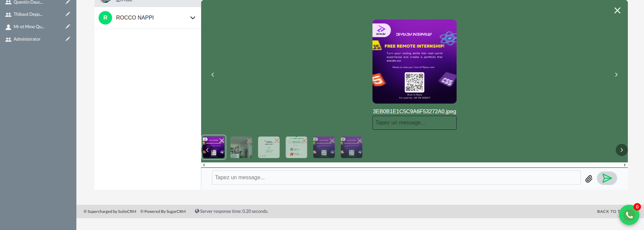The image size is (644, 230).
Task: Open the Powered By SugarCRM footer link
Action: point(163,212)
